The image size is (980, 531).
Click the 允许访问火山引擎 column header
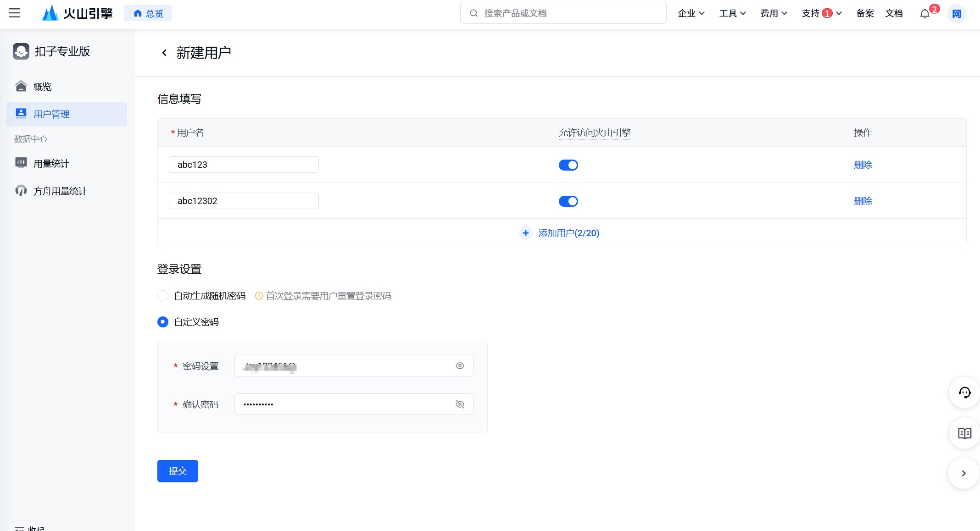595,133
